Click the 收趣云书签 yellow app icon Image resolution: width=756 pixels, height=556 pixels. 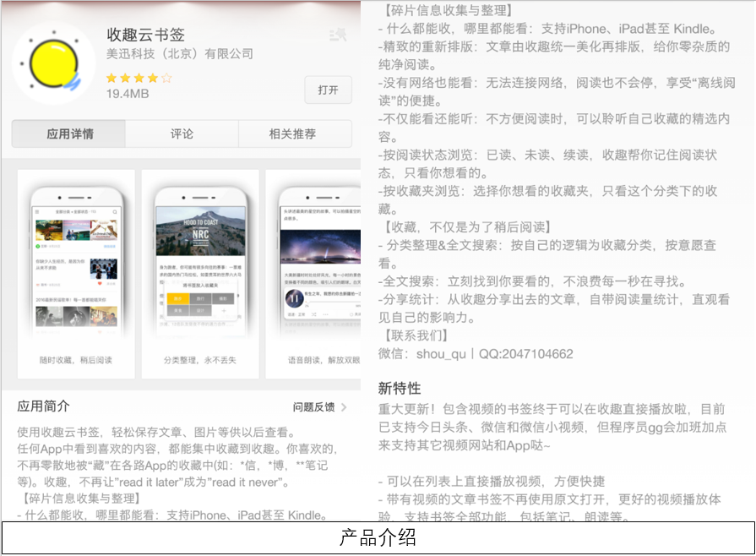click(x=53, y=63)
